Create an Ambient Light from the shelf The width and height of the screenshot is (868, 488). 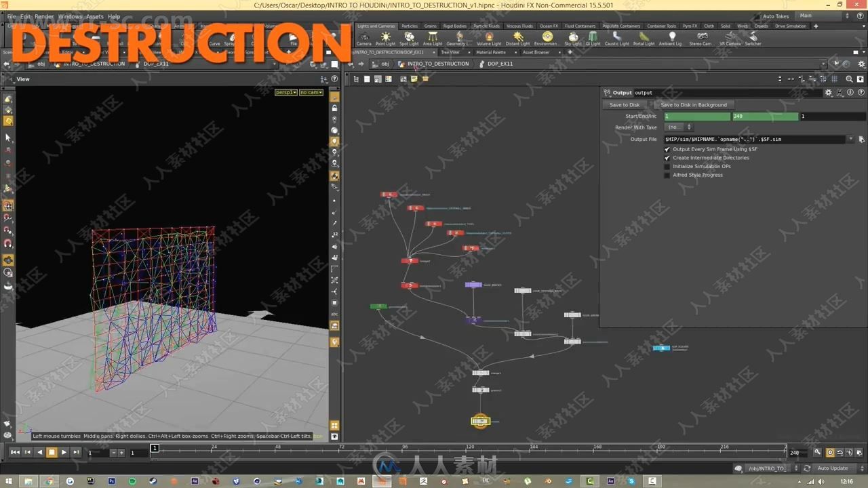tap(672, 39)
